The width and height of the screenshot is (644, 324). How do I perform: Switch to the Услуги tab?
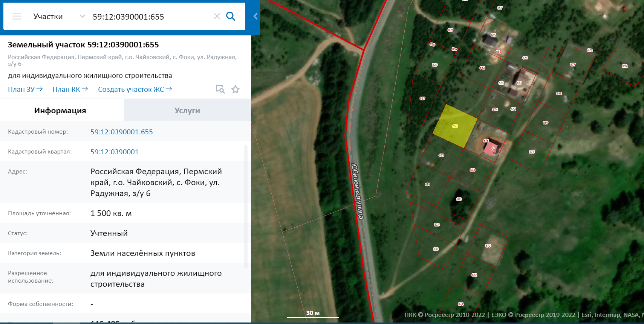point(187,111)
